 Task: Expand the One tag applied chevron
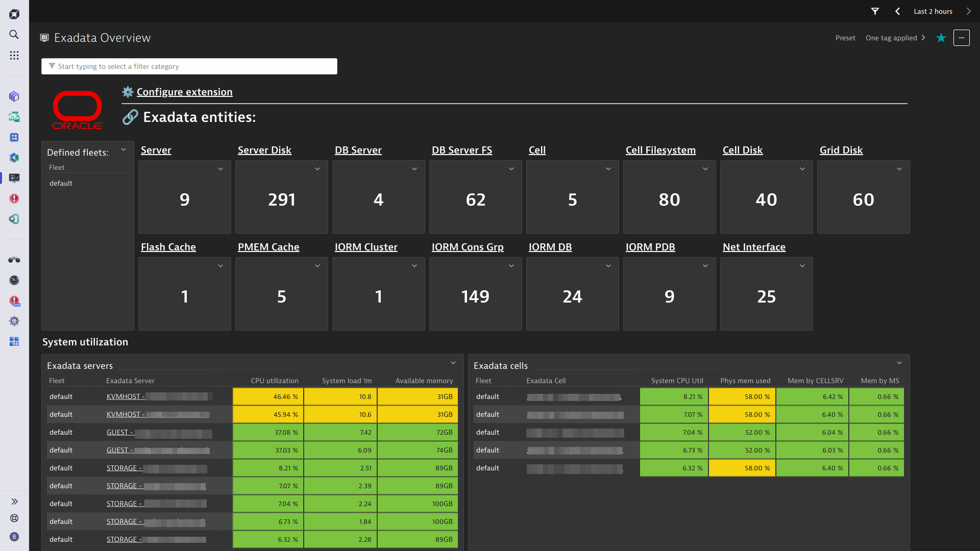[923, 38]
